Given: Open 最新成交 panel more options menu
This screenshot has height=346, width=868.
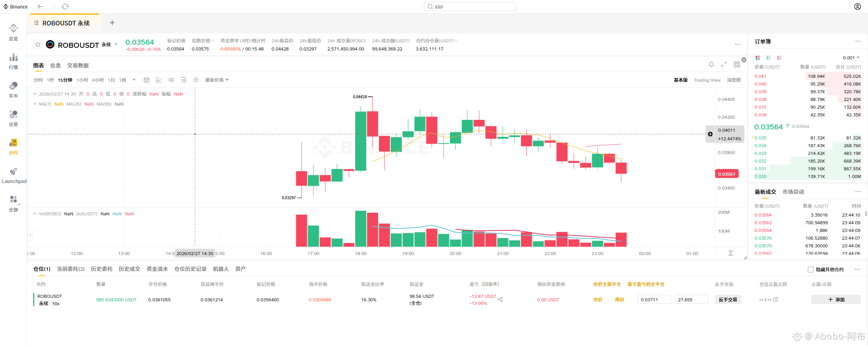Looking at the screenshot, I should 858,191.
